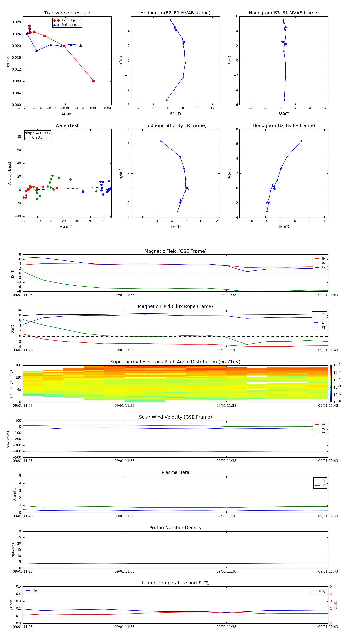Click the 10^-26 colorbar tick label
This screenshot has height=644, width=351.
point(337,365)
